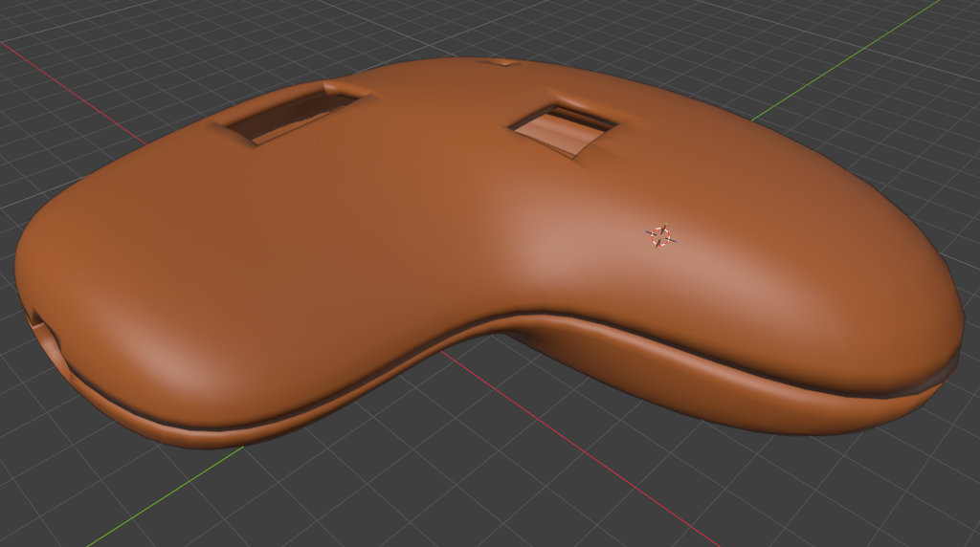The height and width of the screenshot is (547, 980).
Task: Click the left rectangular cutout in the model
Action: [x=293, y=116]
